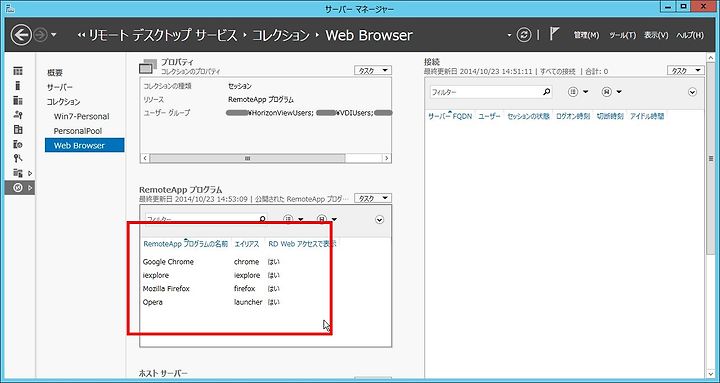This screenshot has width=720, height=383.
Task: Select the Web Browser collection
Action: coord(84,146)
